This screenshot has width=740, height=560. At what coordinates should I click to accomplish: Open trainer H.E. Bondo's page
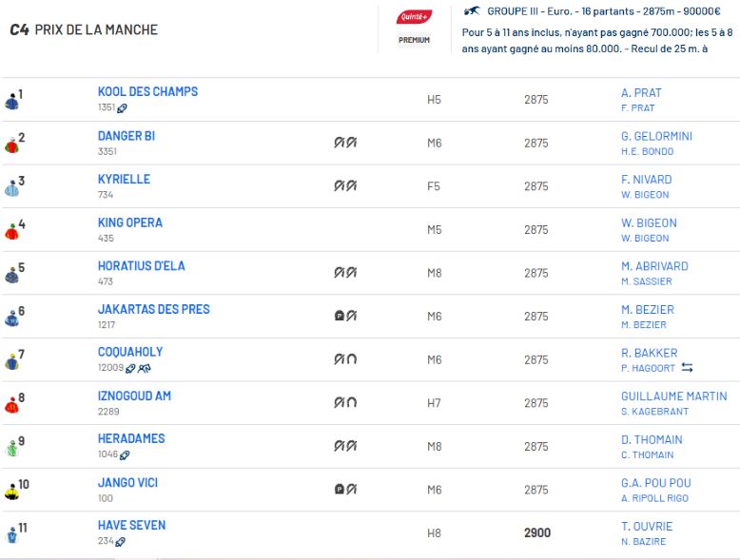(647, 151)
